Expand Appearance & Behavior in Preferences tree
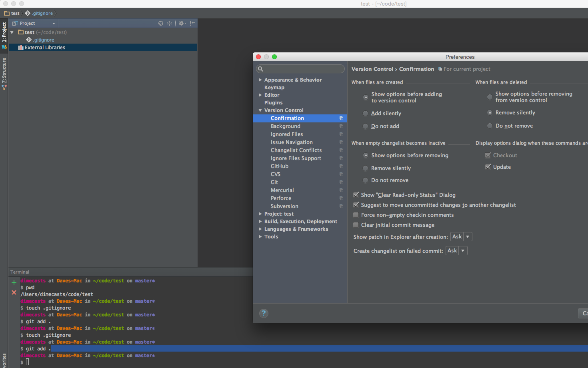588x368 pixels. (260, 80)
